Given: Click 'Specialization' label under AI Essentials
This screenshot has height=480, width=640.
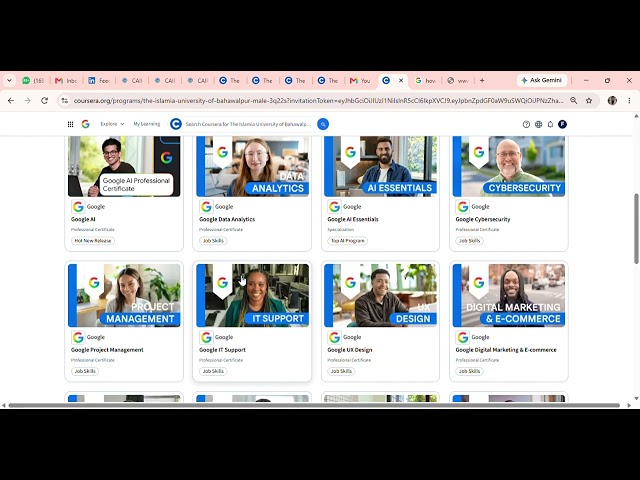Looking at the screenshot, I should coord(340,230).
